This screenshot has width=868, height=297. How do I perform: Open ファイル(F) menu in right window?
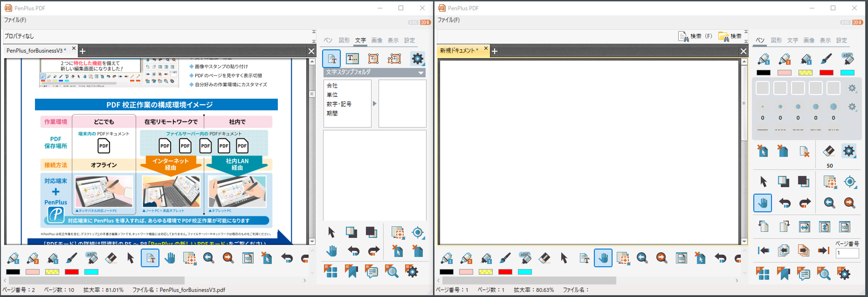pyautogui.click(x=448, y=20)
